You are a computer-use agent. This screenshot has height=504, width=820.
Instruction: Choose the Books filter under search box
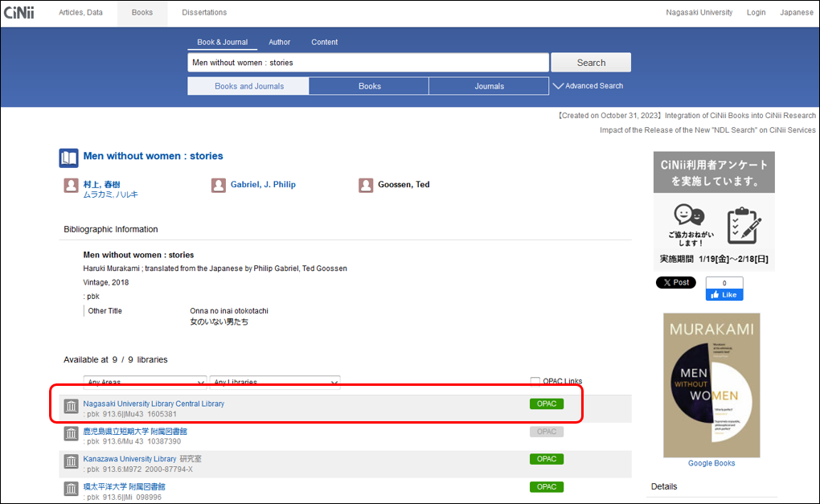click(x=369, y=86)
